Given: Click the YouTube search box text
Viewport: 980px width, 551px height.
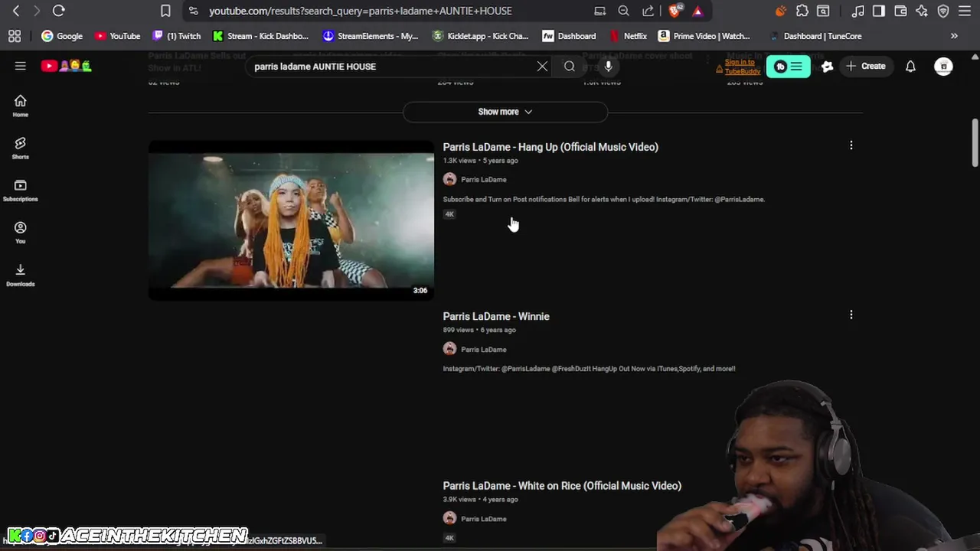Looking at the screenshot, I should [x=315, y=67].
